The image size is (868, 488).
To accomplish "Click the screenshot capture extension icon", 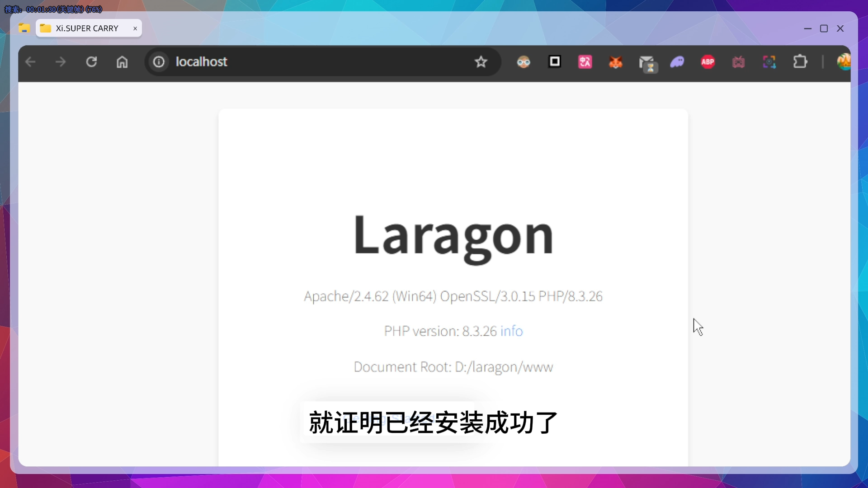I will (x=769, y=62).
